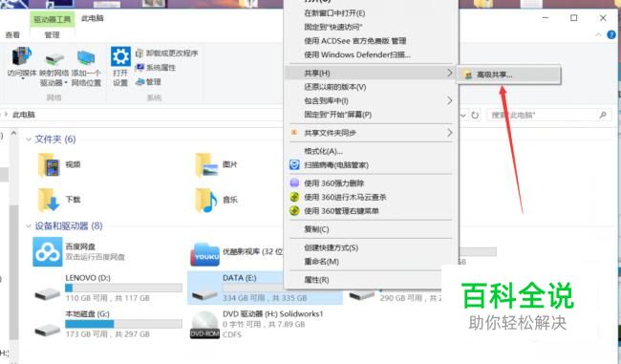Click the help question mark icon
Image resolution: width=621 pixels, height=364 pixels.
click(611, 34)
